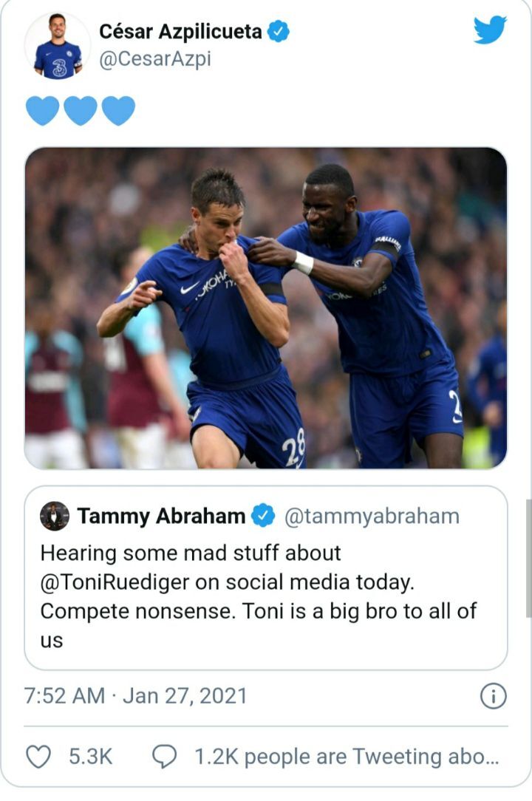Open the @CesarAzpi handle
The image size is (532, 801).
pos(154,59)
